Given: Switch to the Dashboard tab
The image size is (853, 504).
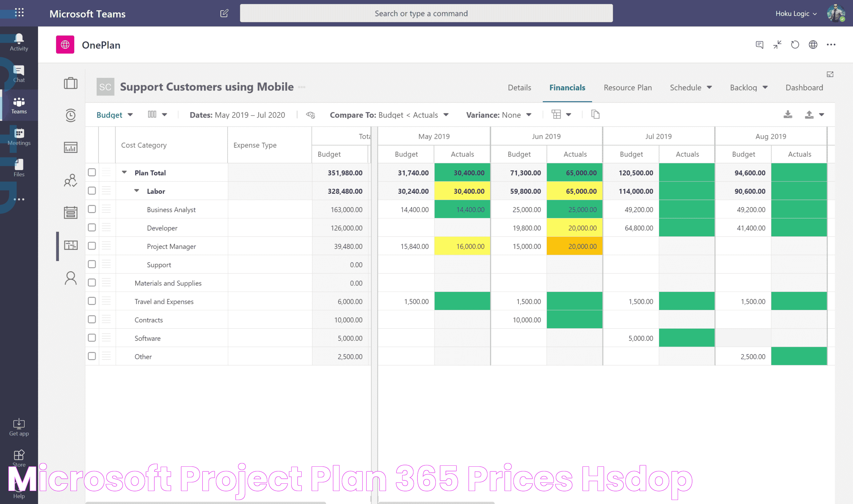Looking at the screenshot, I should tap(805, 87).
